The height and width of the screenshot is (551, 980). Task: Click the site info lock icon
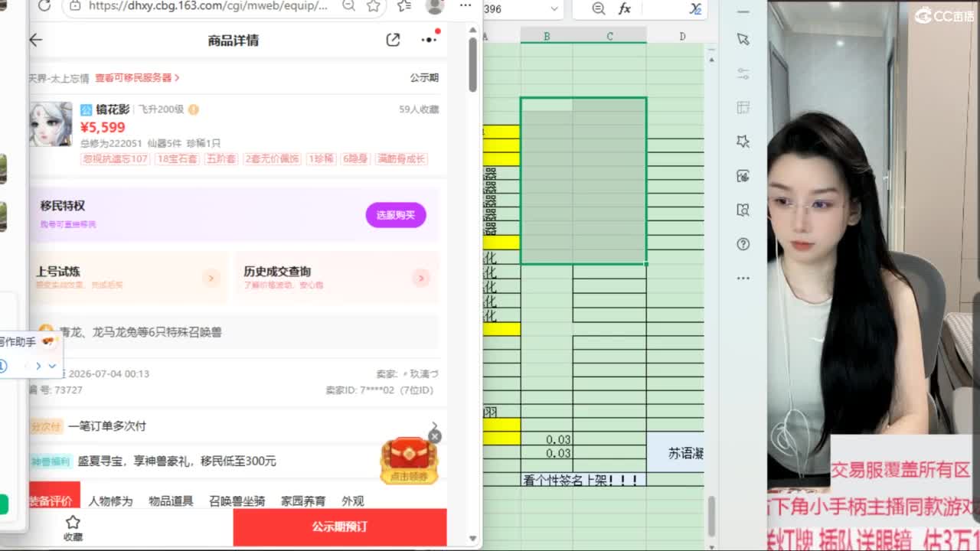[x=74, y=6]
